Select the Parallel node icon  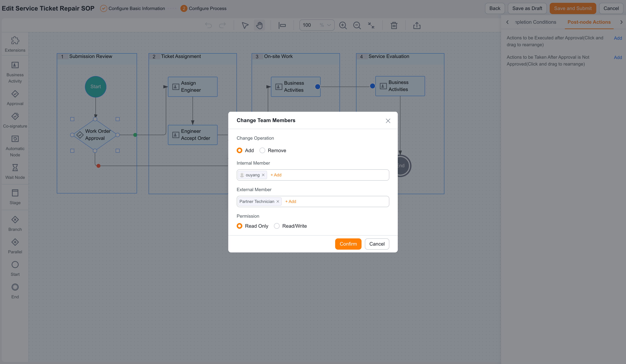pyautogui.click(x=15, y=242)
